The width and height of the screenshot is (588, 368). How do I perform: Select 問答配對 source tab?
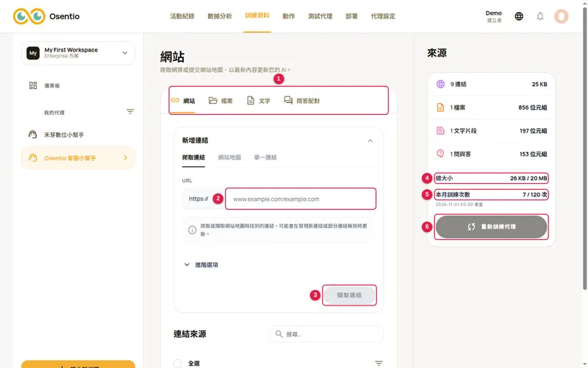coord(302,101)
